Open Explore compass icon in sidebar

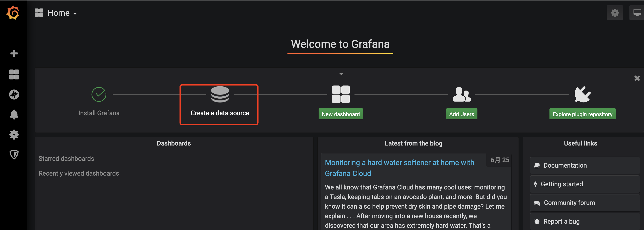pos(14,95)
